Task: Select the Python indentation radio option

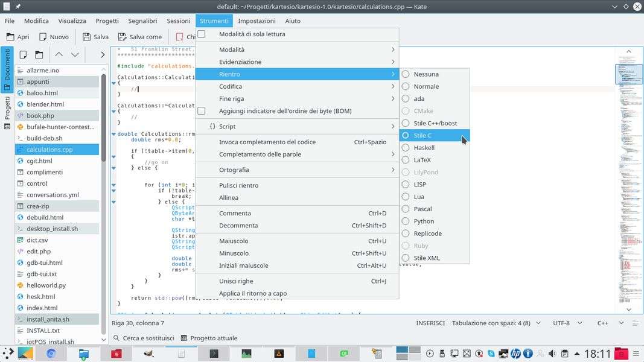Action: click(x=406, y=221)
